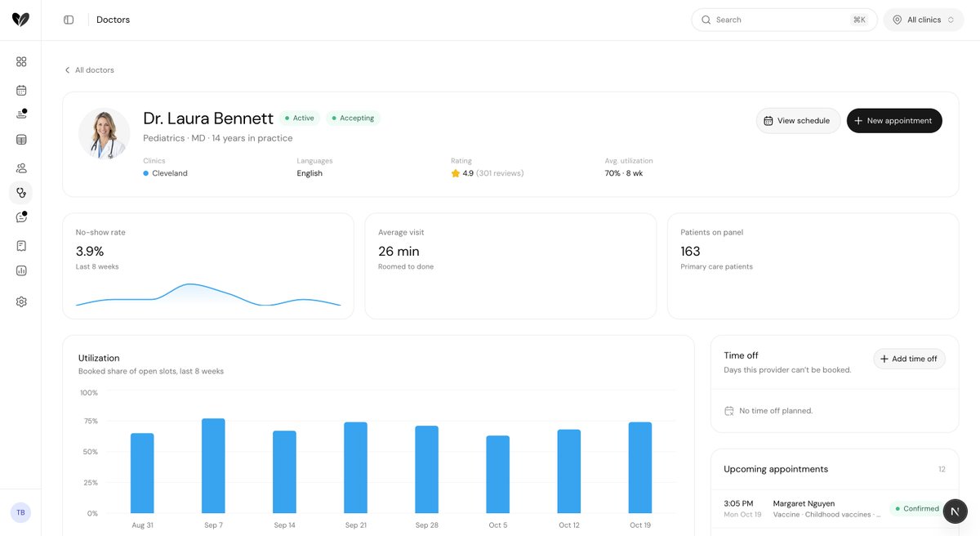This screenshot has height=536, width=980.
Task: Click the No-show rate sparkline chart
Action: pos(208,294)
